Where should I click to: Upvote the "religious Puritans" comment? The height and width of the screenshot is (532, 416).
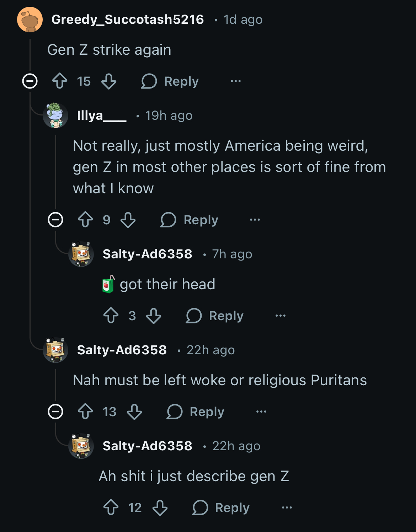85,412
